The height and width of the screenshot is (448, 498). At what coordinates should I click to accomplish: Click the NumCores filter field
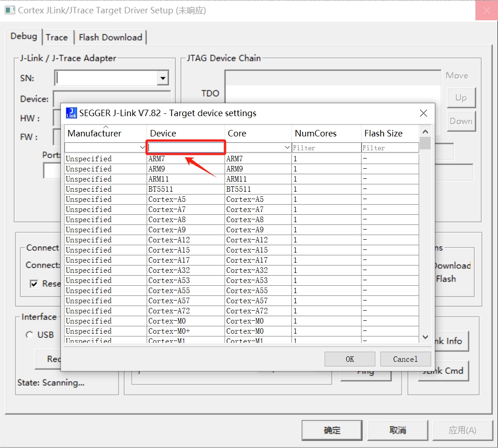click(x=326, y=147)
